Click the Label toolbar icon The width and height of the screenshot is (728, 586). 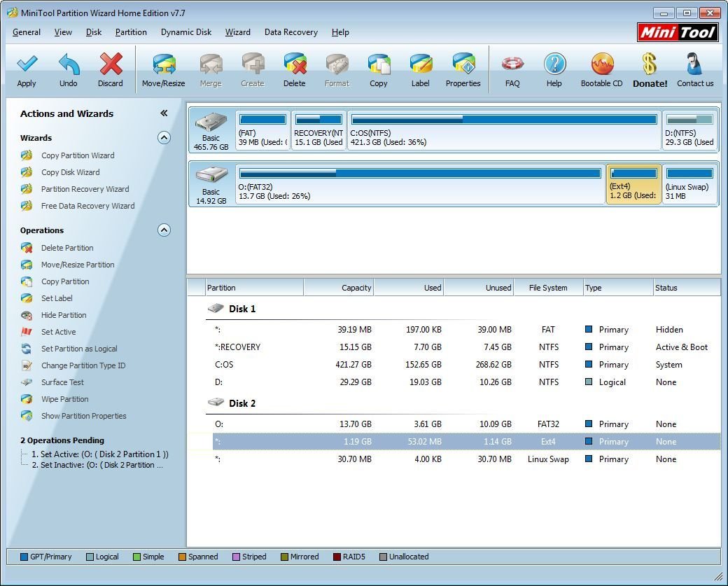click(421, 64)
